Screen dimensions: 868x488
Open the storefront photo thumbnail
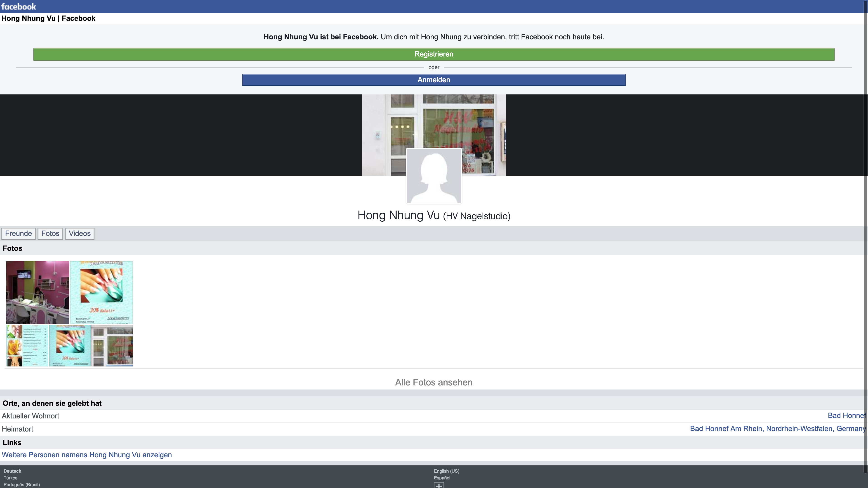click(112, 345)
